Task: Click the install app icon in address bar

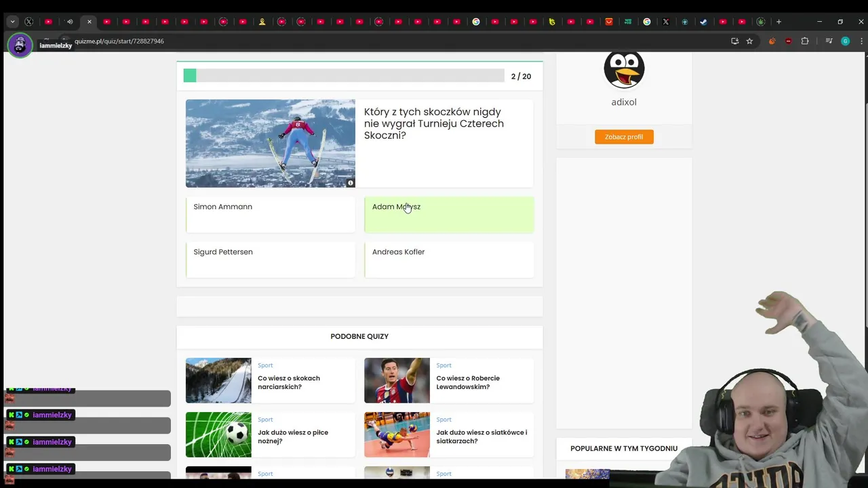Action: pyautogui.click(x=734, y=41)
